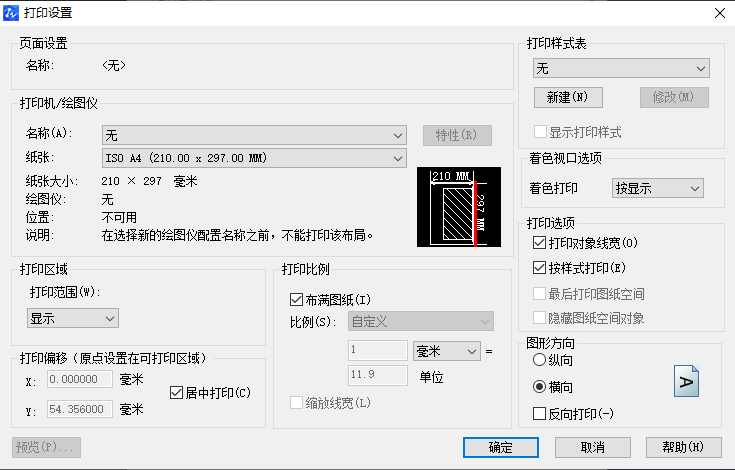
Task: Toggle the 布满图纸 fit-to-paper checkbox
Action: 296,299
